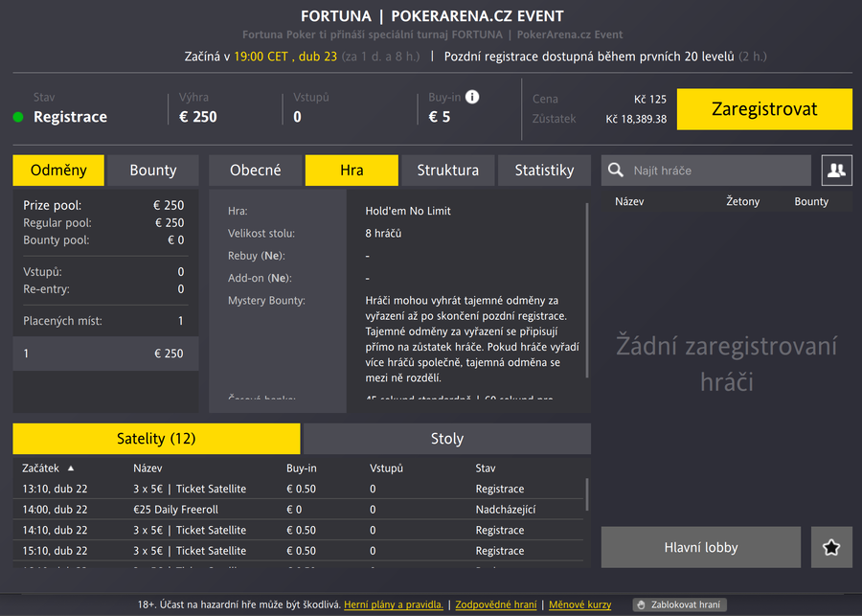Click the satellites Stav column header
This screenshot has width=862, height=616.
pos(486,468)
